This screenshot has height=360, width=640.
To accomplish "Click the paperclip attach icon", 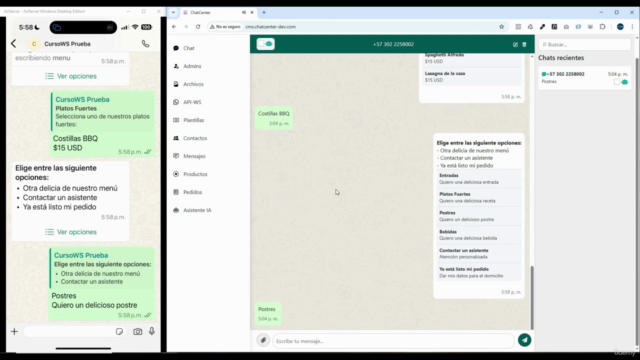I will click(x=263, y=340).
